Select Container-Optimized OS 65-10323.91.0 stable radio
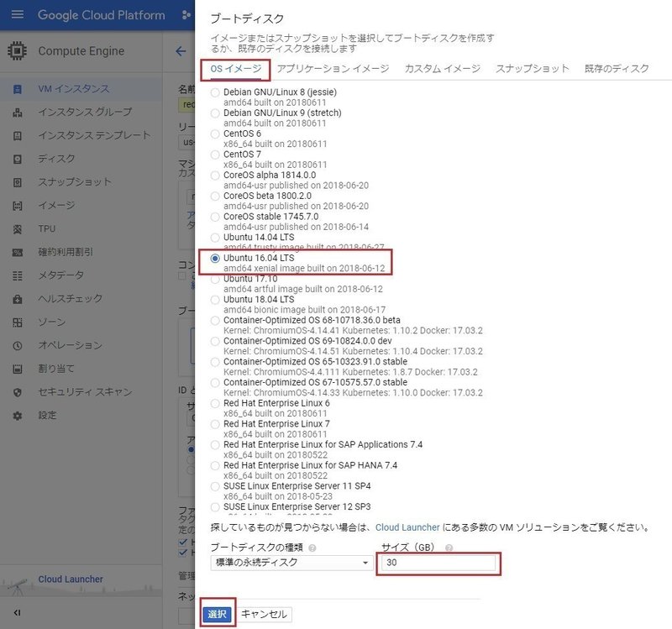 pyautogui.click(x=215, y=362)
